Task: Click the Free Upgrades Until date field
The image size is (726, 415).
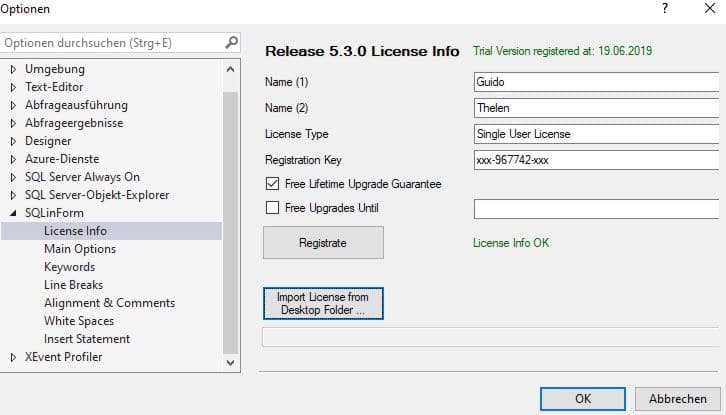Action: (597, 209)
